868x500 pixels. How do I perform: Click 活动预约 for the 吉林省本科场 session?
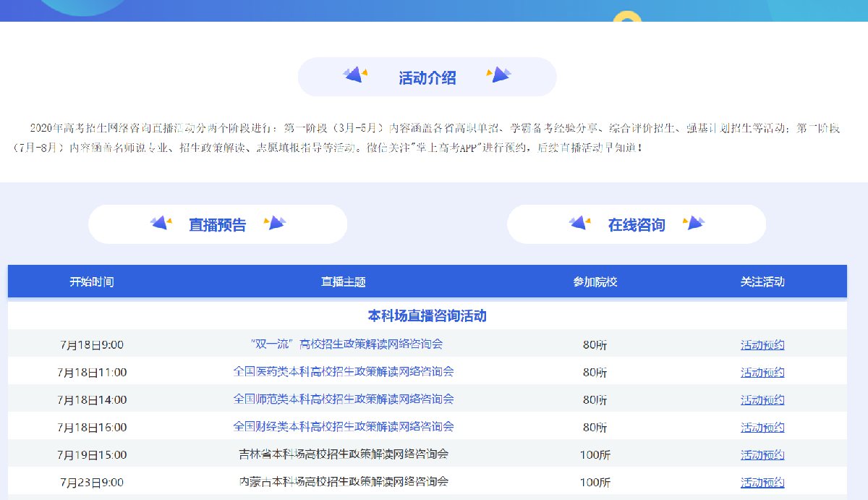click(762, 455)
